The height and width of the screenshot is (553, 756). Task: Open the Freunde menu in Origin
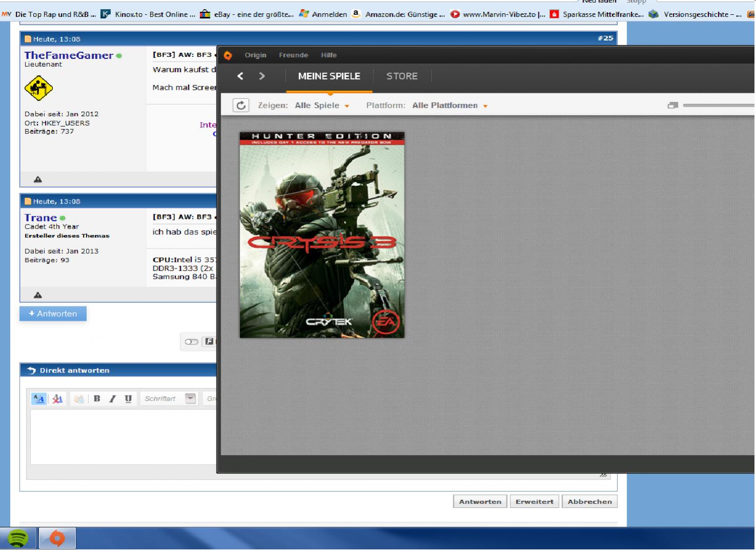pos(293,55)
